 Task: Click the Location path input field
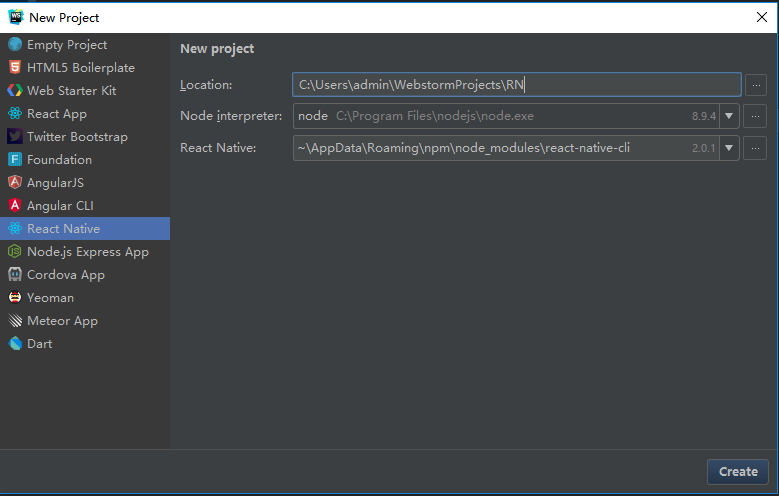(x=517, y=84)
